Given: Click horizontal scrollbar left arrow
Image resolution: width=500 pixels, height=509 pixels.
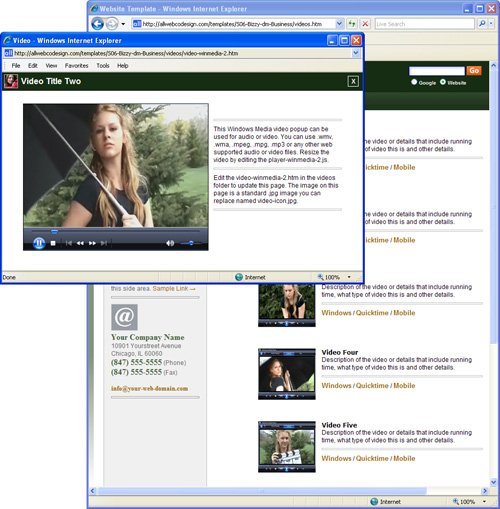Looking at the screenshot, I should click(93, 491).
